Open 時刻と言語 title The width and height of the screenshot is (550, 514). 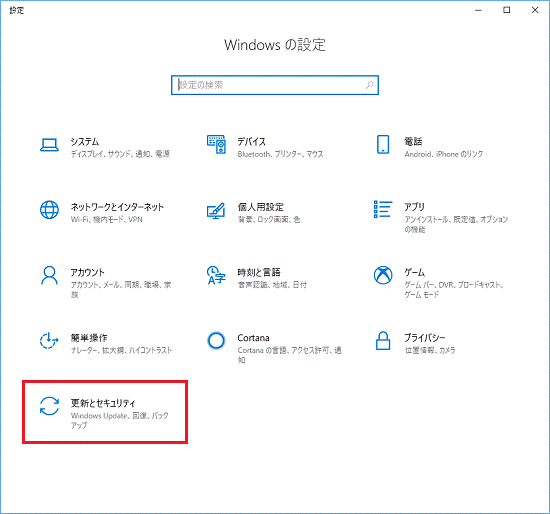(x=259, y=273)
